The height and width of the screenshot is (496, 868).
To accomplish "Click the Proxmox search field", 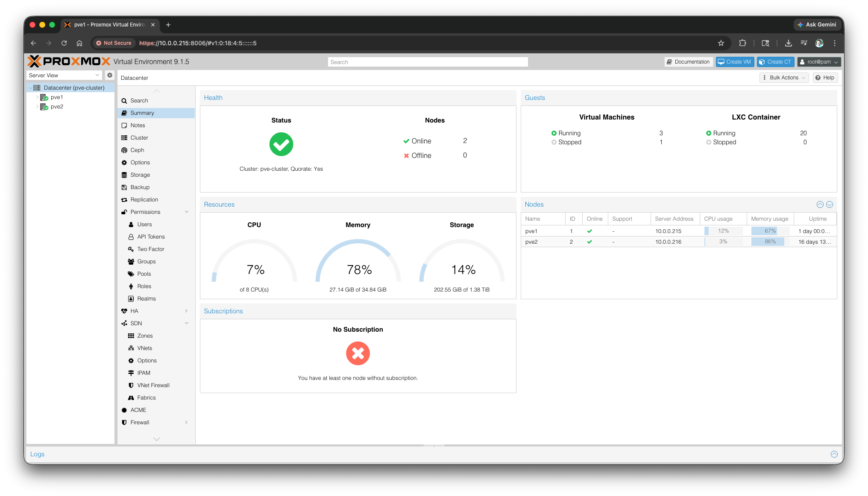I will [x=428, y=62].
